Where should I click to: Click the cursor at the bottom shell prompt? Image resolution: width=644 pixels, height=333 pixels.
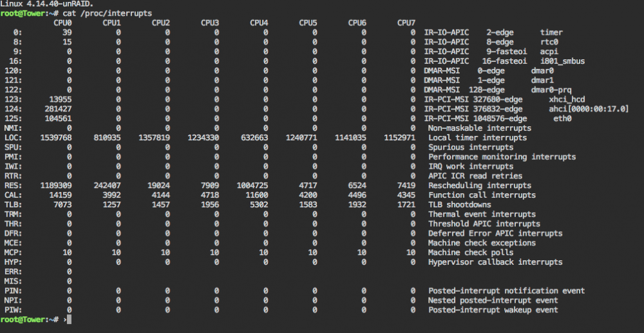coord(70,319)
